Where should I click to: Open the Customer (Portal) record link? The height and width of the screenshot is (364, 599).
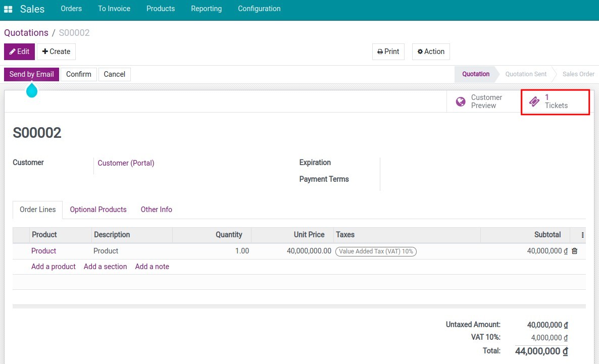coord(126,163)
